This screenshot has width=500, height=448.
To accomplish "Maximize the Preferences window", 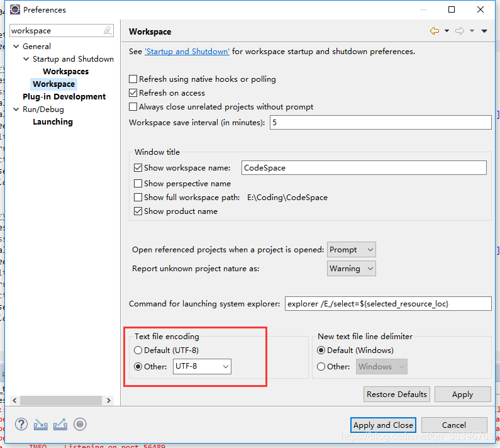I will point(451,9).
